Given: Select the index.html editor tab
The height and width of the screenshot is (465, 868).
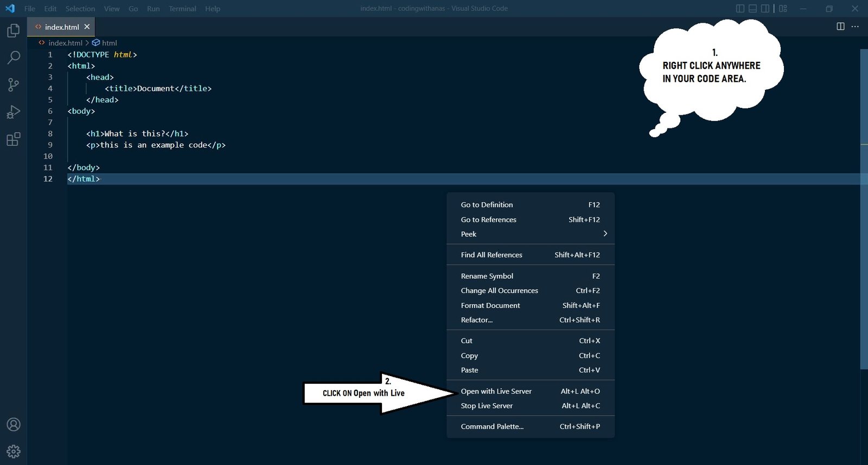Looking at the screenshot, I should pyautogui.click(x=61, y=27).
